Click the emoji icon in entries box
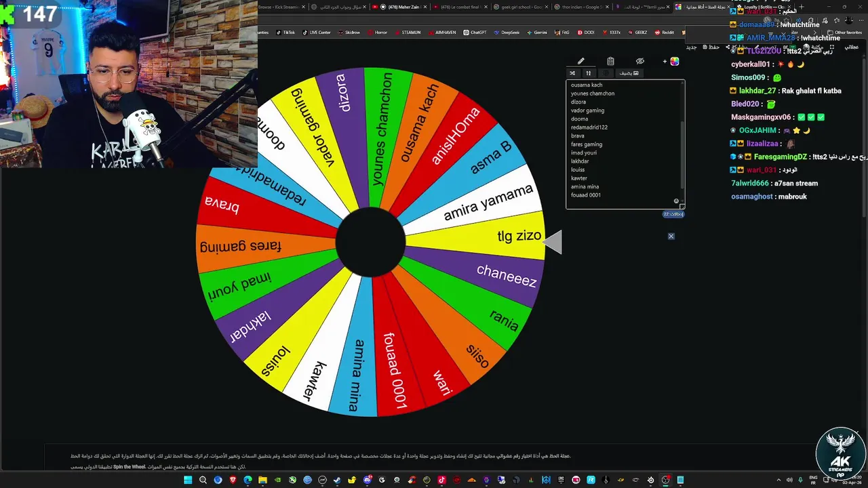The width and height of the screenshot is (868, 488). 676,201
